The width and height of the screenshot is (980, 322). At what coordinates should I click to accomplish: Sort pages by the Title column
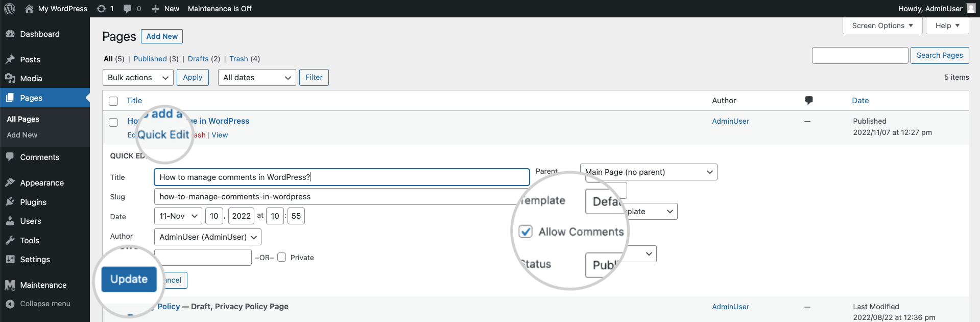tap(134, 101)
